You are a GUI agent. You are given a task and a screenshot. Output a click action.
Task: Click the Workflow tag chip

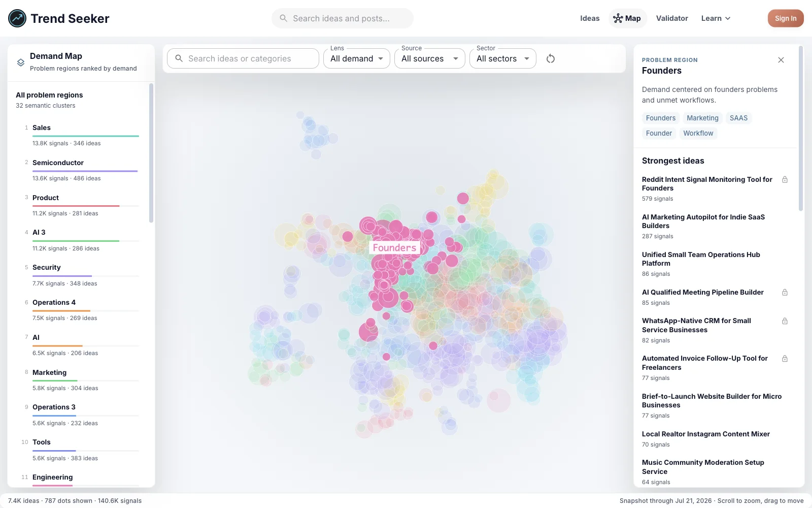tap(698, 133)
